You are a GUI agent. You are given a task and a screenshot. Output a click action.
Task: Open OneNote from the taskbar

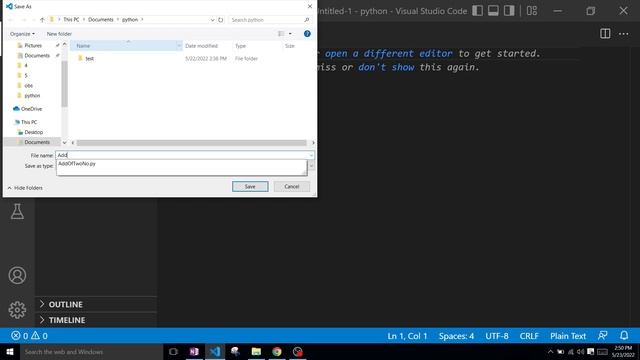click(x=194, y=352)
